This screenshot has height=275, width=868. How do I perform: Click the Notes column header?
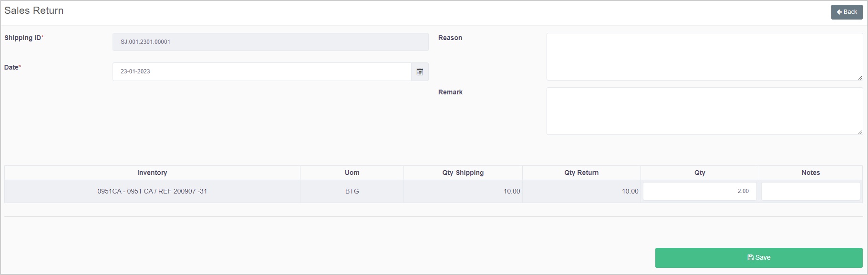(x=810, y=173)
